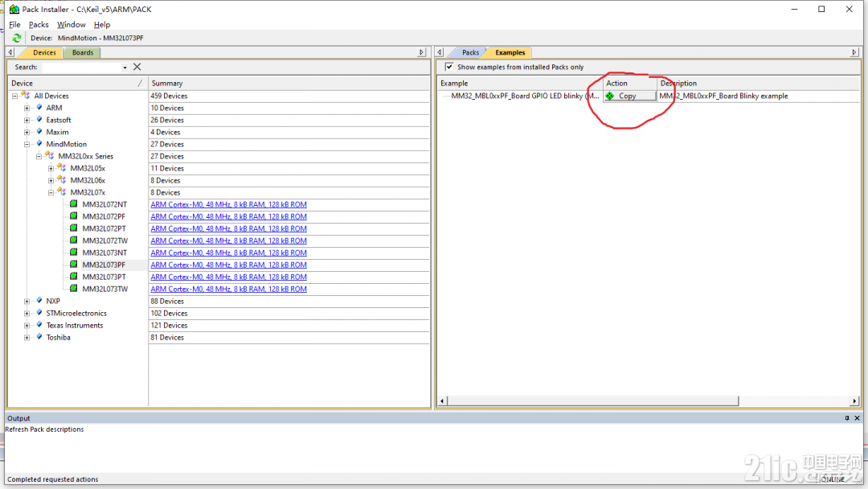Expand the Eastsoft vendor node

(27, 120)
